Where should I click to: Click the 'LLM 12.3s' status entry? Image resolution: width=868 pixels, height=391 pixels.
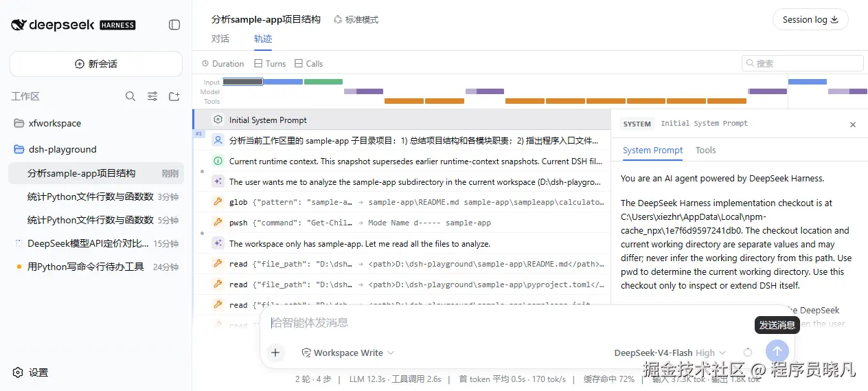click(x=367, y=379)
